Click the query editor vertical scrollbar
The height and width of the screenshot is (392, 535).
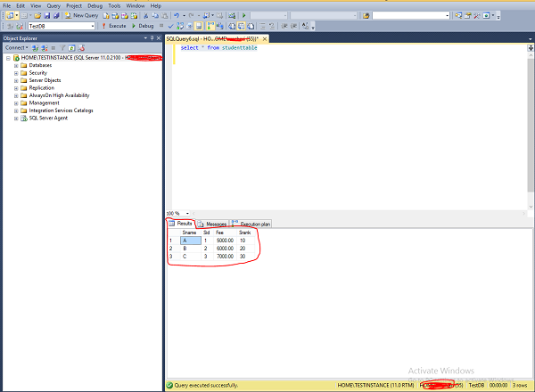[531, 126]
